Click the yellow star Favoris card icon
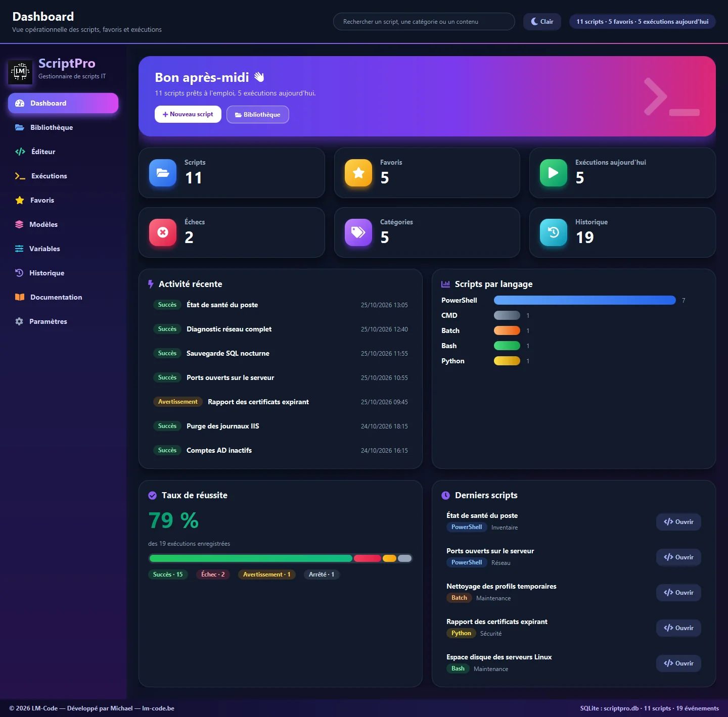728x717 pixels. 358,173
